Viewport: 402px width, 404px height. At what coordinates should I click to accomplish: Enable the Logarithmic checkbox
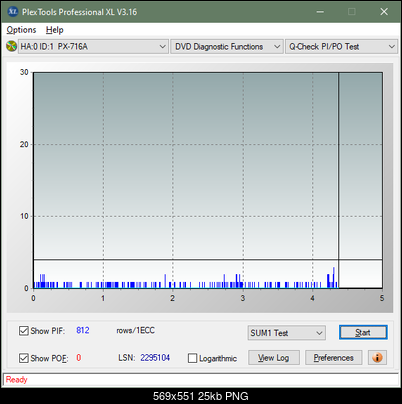point(192,358)
